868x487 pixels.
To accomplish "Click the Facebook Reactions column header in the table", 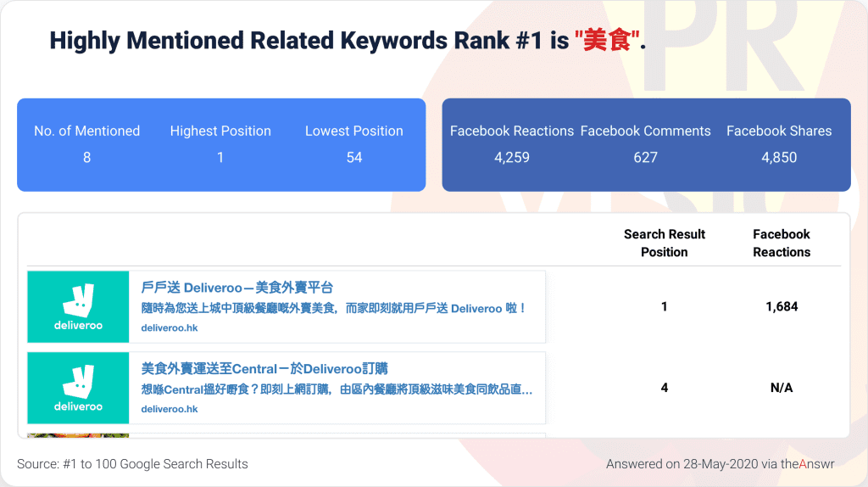I will click(x=782, y=243).
